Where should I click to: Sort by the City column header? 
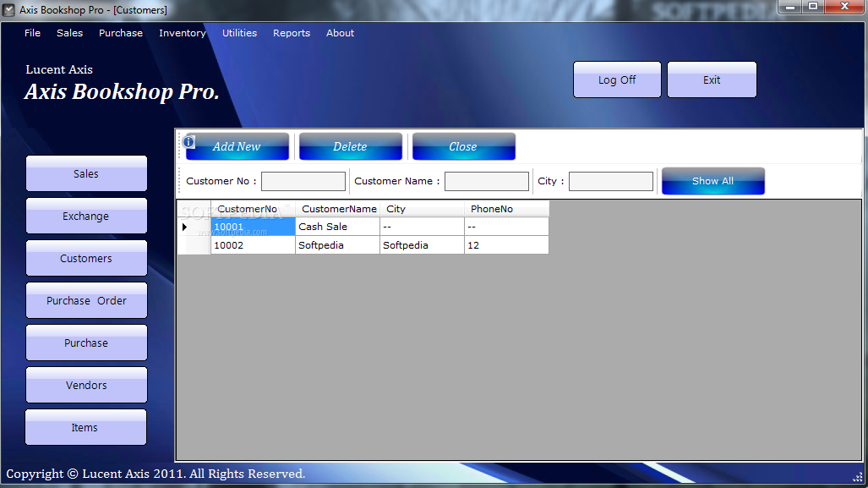pos(423,209)
